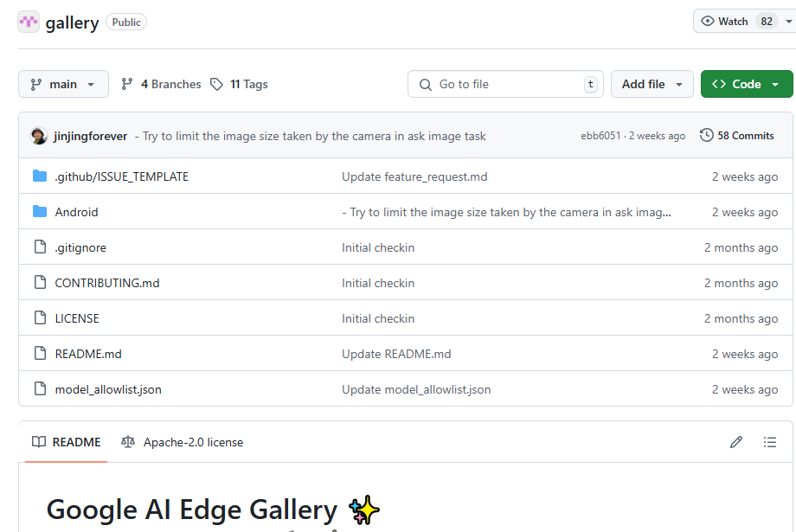This screenshot has height=532, width=796.
Task: Click the commits history clock icon
Action: point(707,136)
